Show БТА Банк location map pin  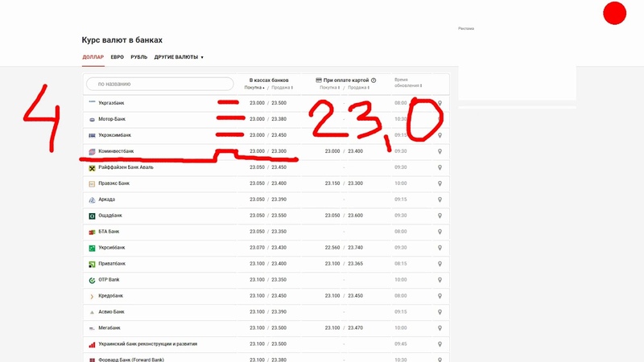tap(440, 232)
